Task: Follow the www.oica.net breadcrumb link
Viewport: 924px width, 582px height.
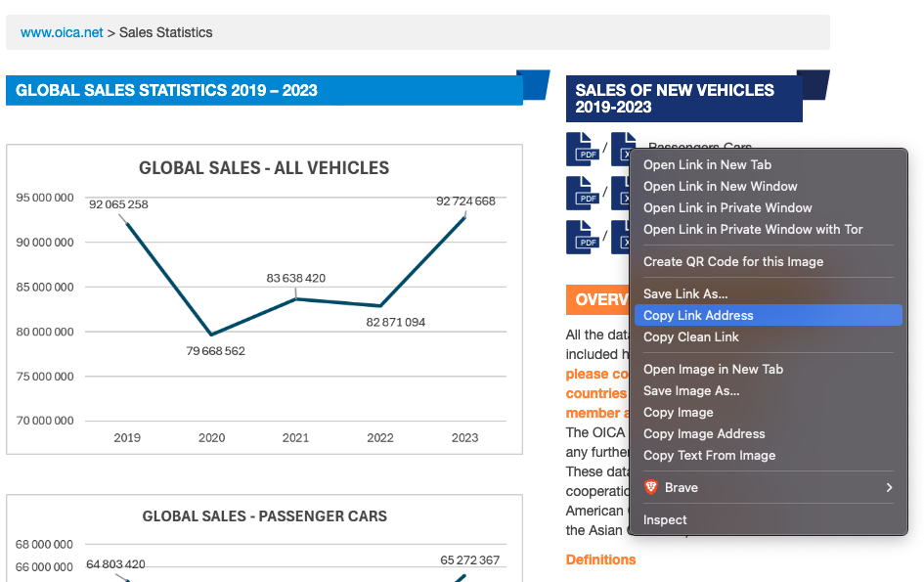Action: [62, 32]
